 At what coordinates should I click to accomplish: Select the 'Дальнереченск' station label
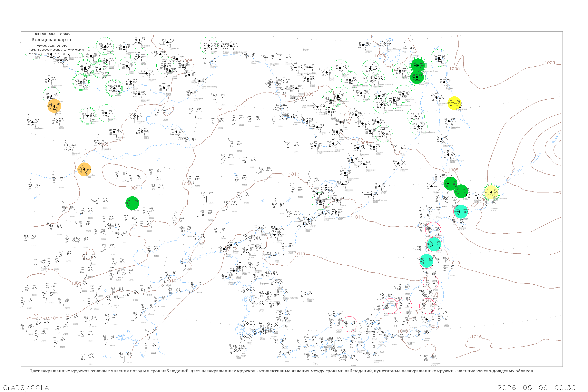(x=354, y=179)
